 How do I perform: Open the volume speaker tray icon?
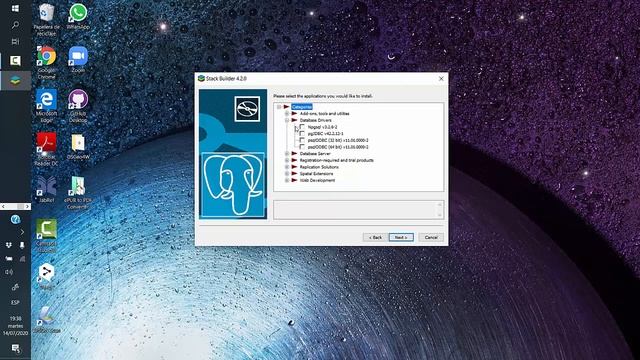pos(9,272)
